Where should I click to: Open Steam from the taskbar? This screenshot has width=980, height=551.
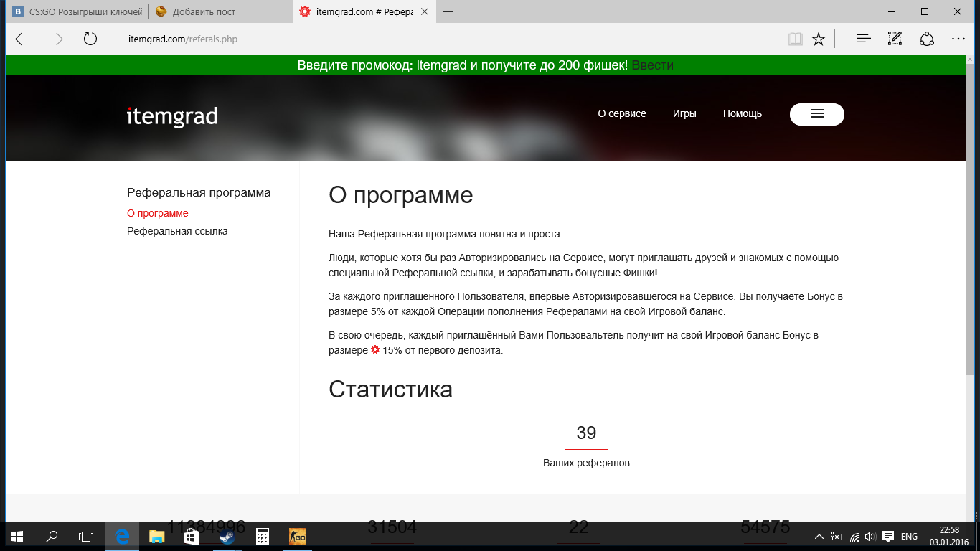tap(227, 536)
